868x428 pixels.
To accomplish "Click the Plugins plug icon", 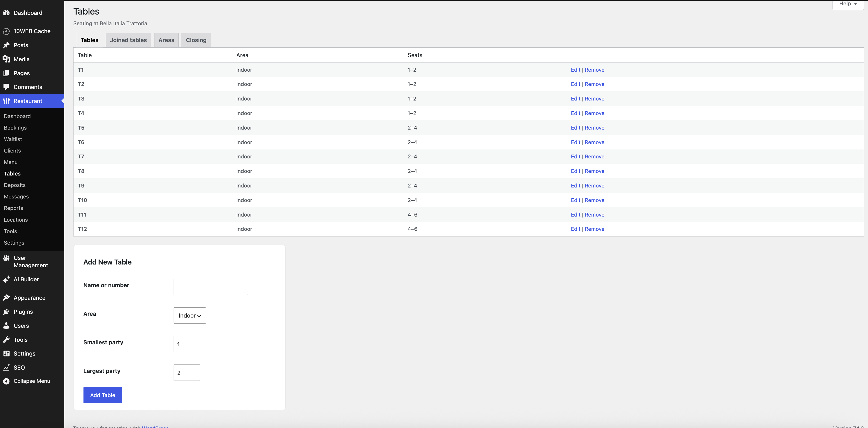I will 6,312.
